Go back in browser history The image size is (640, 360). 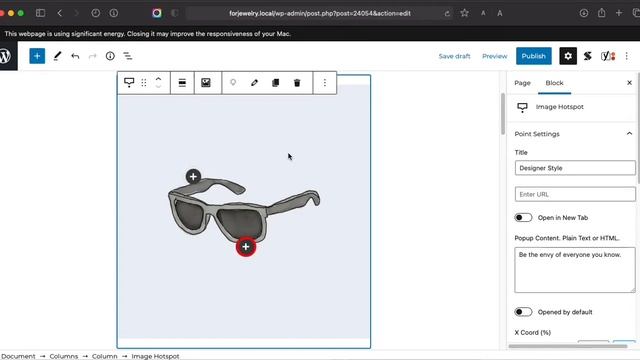coord(60,13)
